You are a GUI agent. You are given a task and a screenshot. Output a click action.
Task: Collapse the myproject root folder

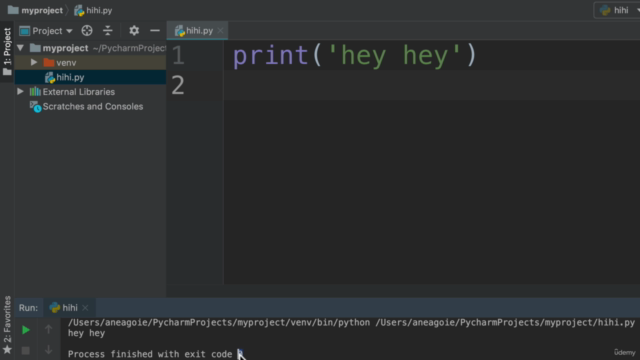point(20,48)
